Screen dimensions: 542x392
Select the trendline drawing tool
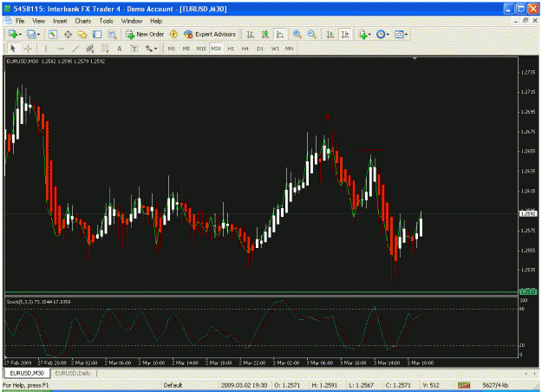[x=75, y=49]
